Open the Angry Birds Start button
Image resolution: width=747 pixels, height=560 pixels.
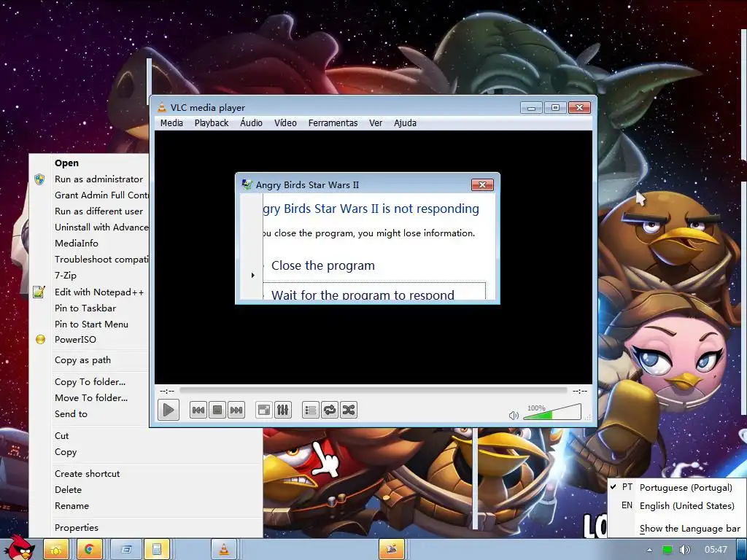[19, 548]
